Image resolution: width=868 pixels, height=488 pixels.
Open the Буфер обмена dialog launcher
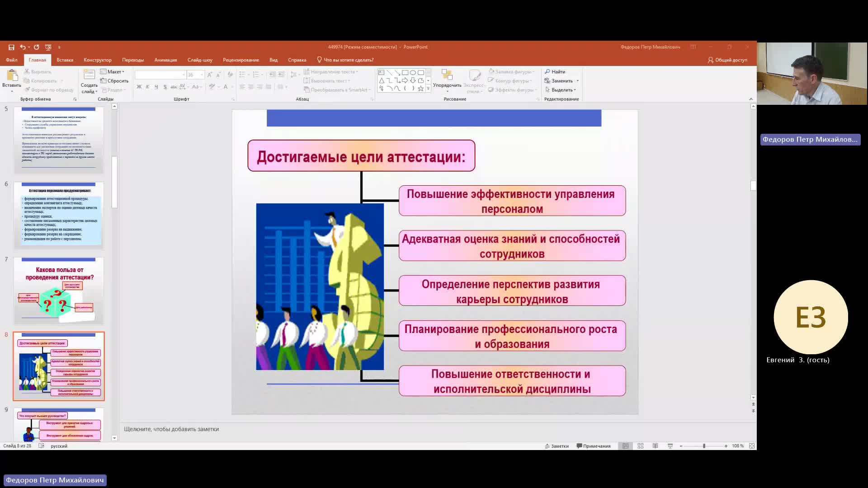coord(75,99)
